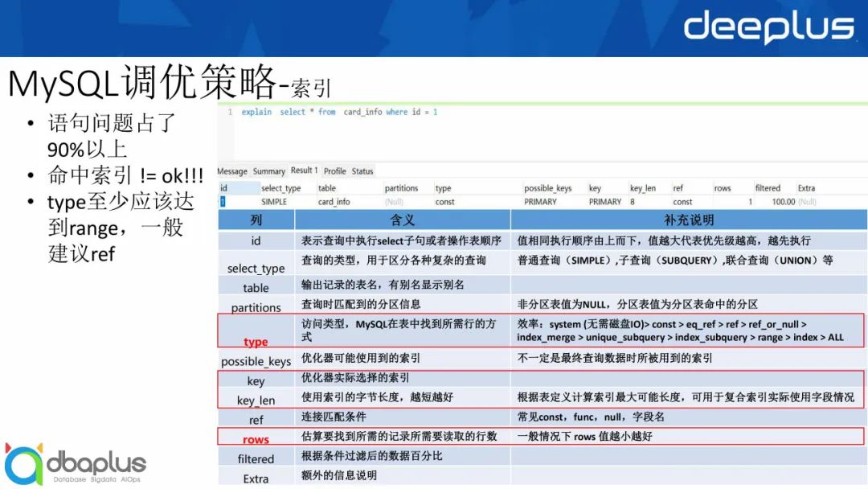Image resolution: width=868 pixels, height=489 pixels.
Task: Click the dbaplus circular logo icon
Action: coord(23,463)
